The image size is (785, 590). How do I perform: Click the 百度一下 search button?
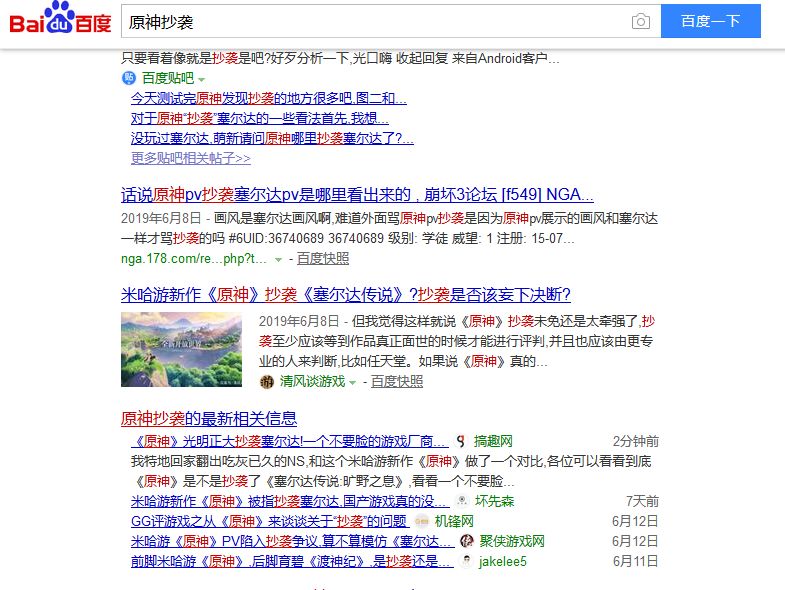tap(710, 21)
